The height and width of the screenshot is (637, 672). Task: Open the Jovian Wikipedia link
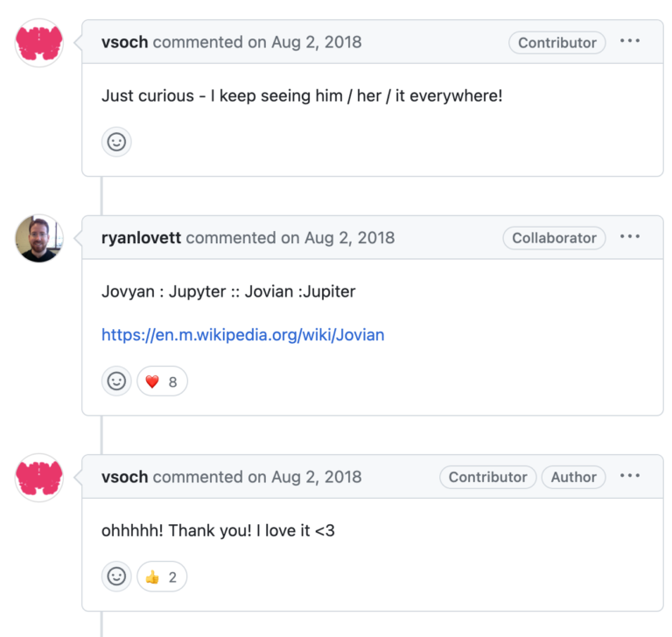point(242,334)
